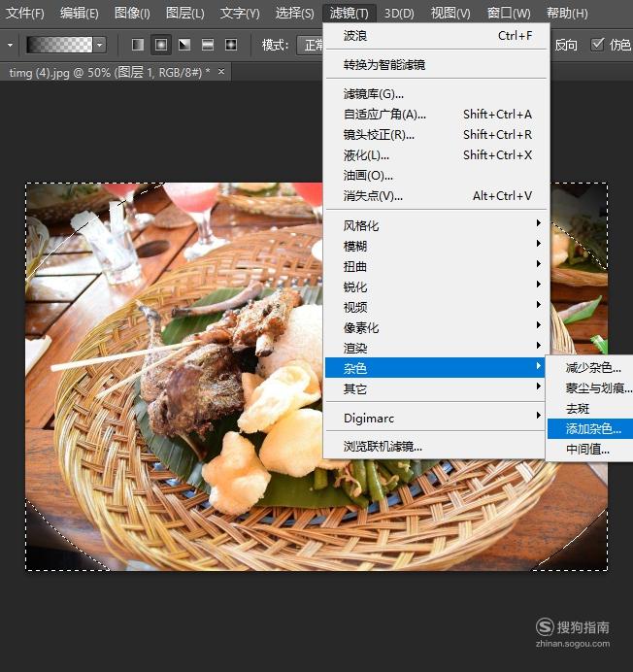Select the diamond gradient icon
Image resolution: width=633 pixels, height=672 pixels.
pos(231,45)
